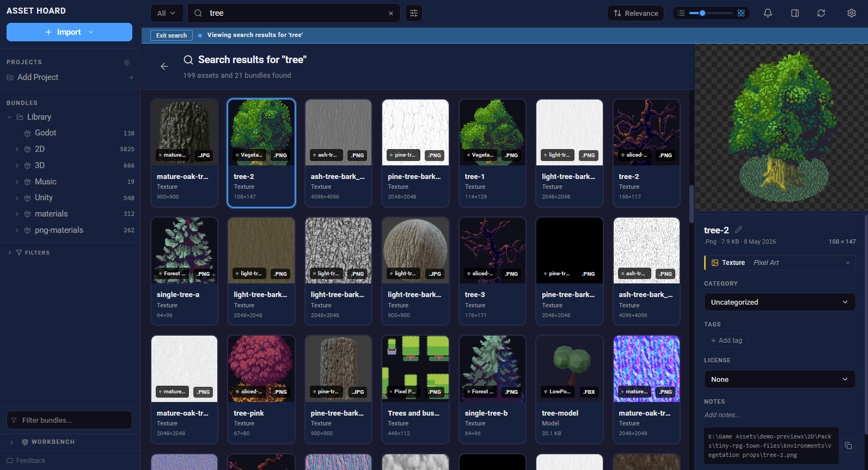Open the Relevance sort dropdown

[x=635, y=13]
